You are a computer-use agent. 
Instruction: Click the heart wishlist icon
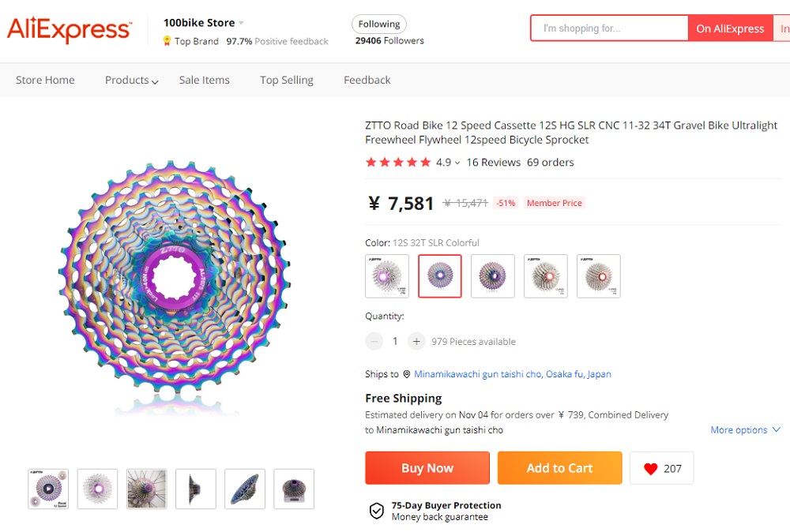coord(650,469)
